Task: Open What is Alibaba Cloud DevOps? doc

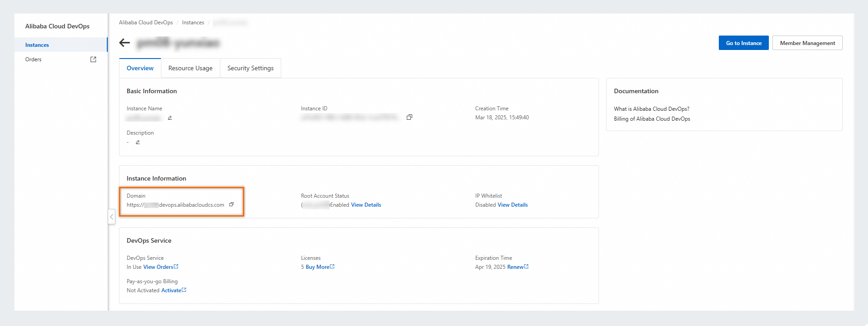Action: tap(652, 109)
